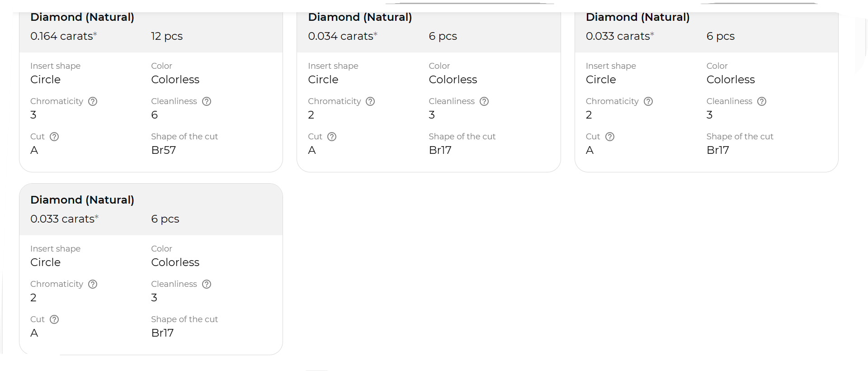Click Br17 value in the 0.034-carat card
Image resolution: width=868 pixels, height=371 pixels.
click(440, 150)
